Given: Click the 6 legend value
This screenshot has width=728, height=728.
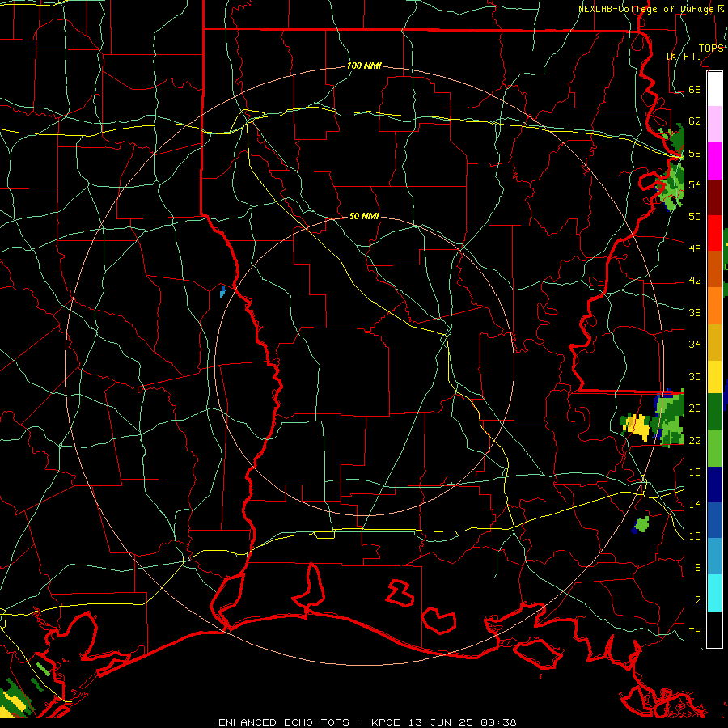Looking at the screenshot, I should [x=697, y=567].
